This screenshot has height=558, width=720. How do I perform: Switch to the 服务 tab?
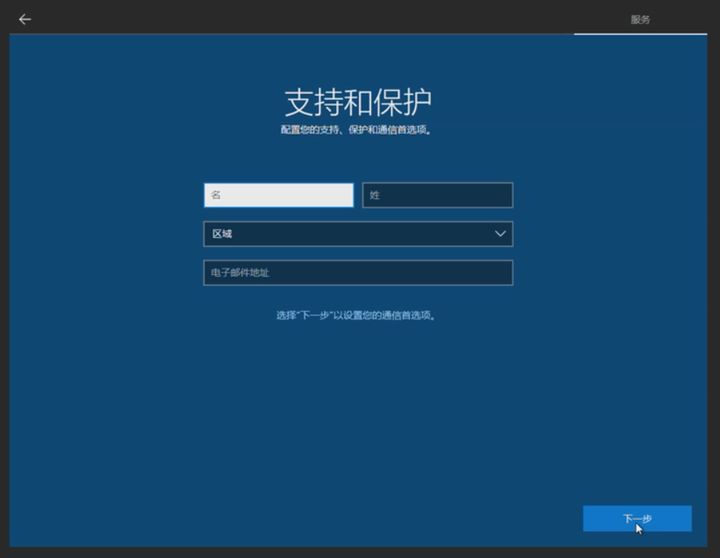640,19
